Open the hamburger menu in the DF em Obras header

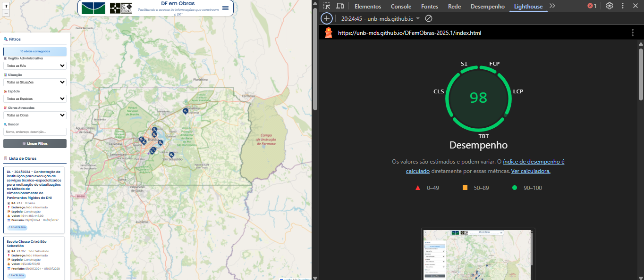point(225,8)
